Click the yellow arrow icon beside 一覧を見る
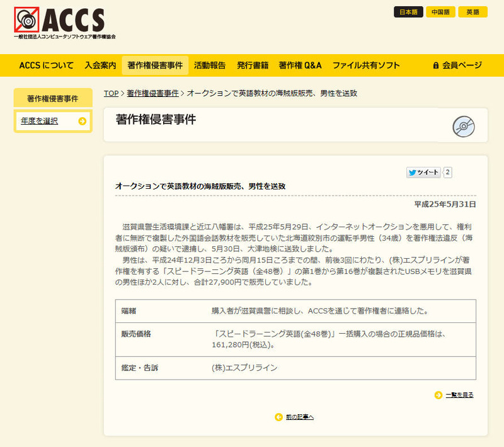 click(x=438, y=395)
